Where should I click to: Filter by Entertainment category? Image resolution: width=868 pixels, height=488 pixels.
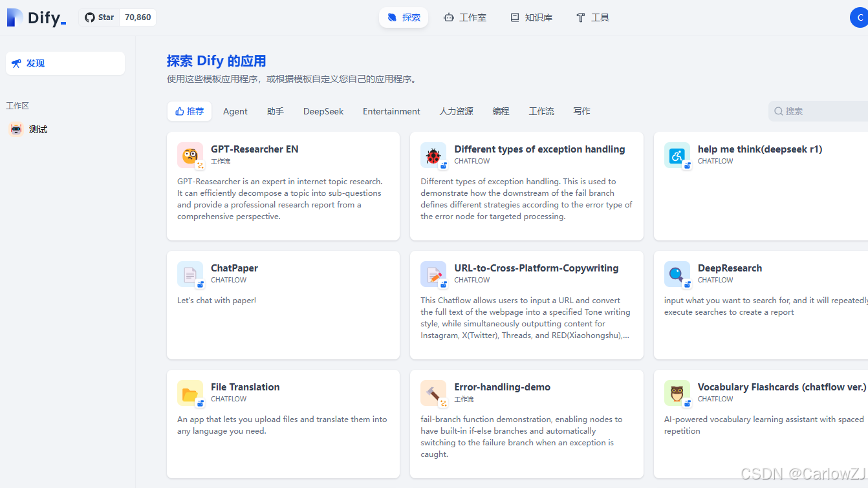tap(391, 111)
